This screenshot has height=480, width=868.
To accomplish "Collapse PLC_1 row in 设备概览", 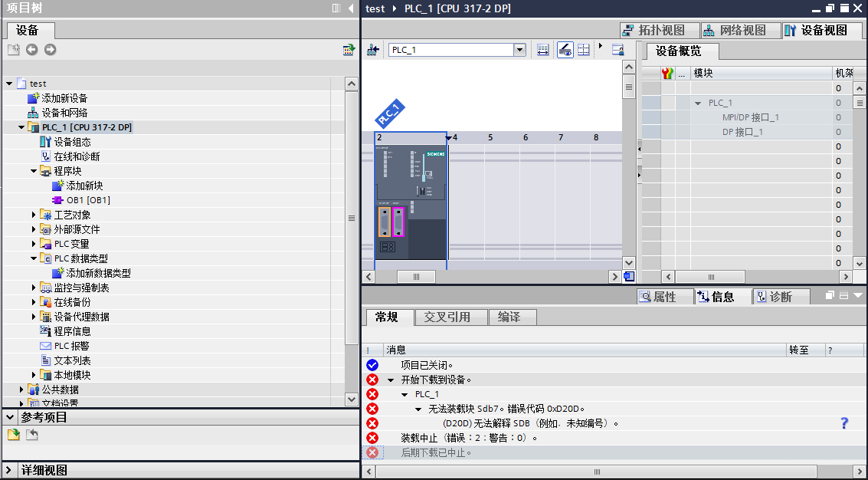I will click(698, 103).
